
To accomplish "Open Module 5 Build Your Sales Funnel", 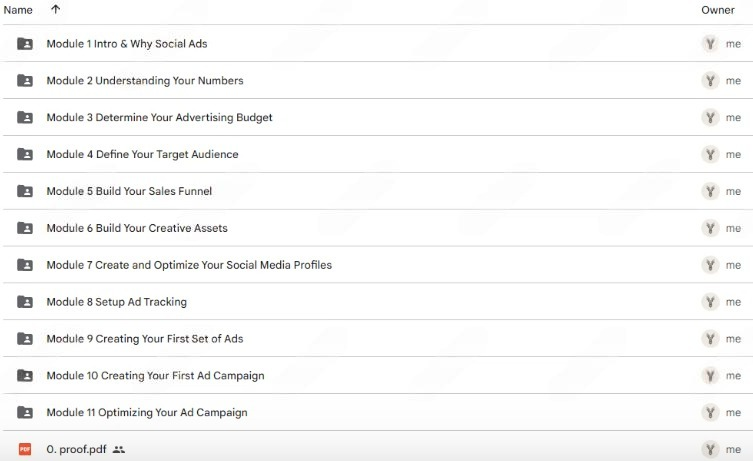I will click(129, 192).
